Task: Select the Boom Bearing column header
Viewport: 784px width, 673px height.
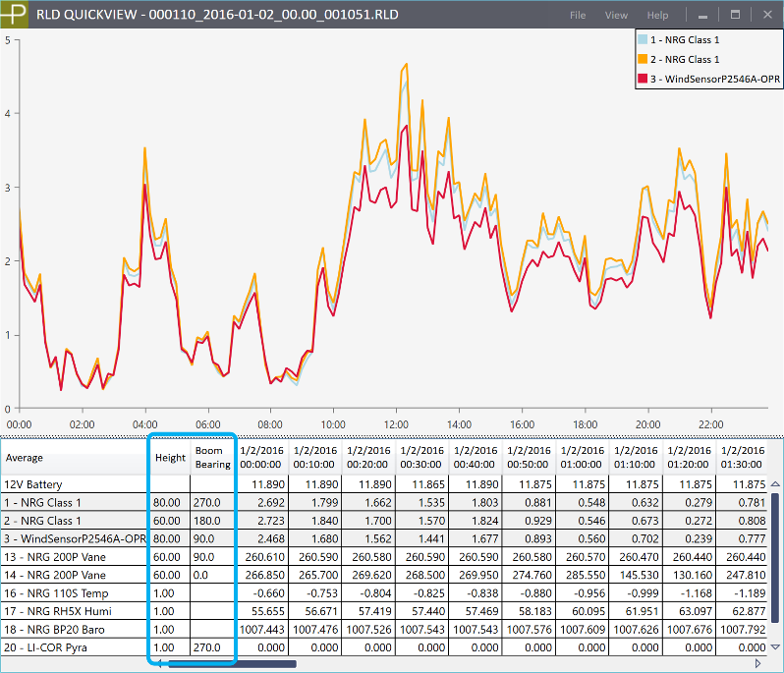Action: [x=210, y=457]
